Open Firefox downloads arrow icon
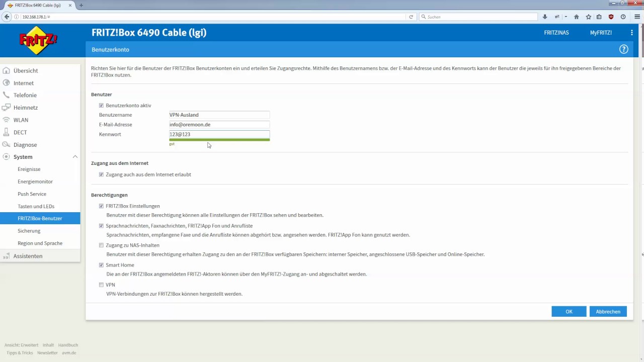 click(544, 17)
